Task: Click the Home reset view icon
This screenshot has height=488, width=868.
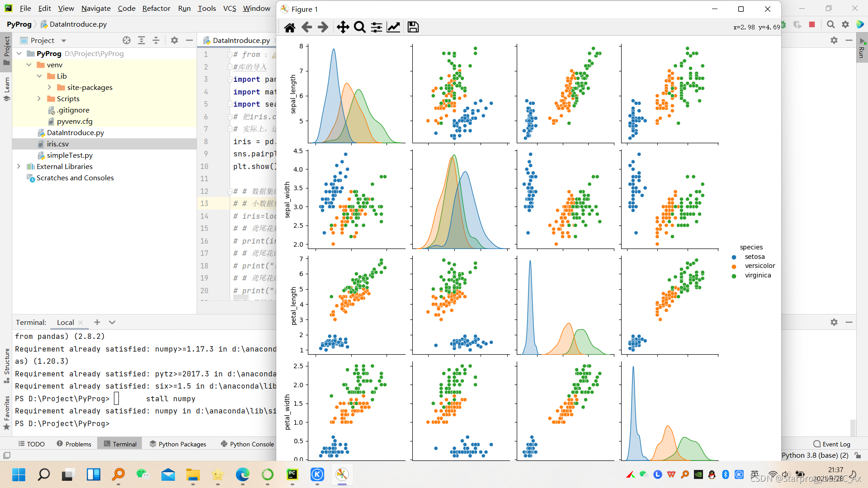Action: tap(290, 27)
